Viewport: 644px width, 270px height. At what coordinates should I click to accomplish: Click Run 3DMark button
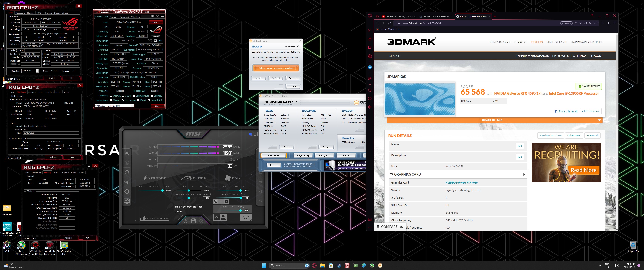[x=274, y=155]
